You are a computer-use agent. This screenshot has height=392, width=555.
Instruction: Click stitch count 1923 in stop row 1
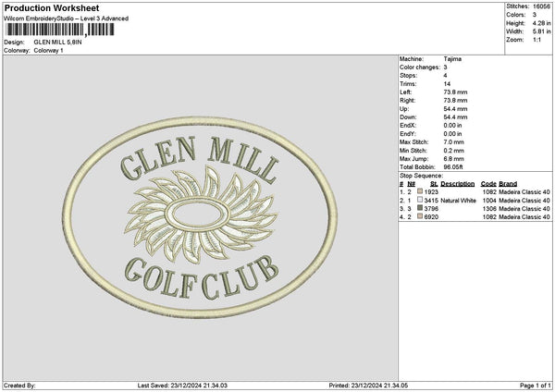[431, 192]
